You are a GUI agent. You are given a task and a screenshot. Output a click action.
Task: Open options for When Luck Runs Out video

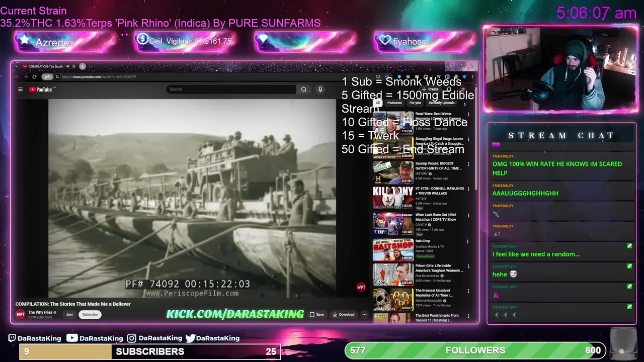click(468, 215)
